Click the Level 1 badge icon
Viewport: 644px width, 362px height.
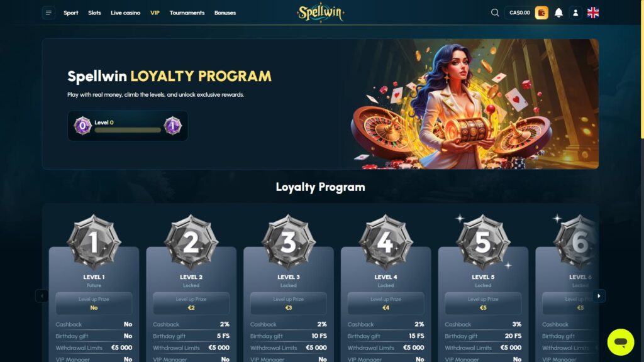pos(94,242)
